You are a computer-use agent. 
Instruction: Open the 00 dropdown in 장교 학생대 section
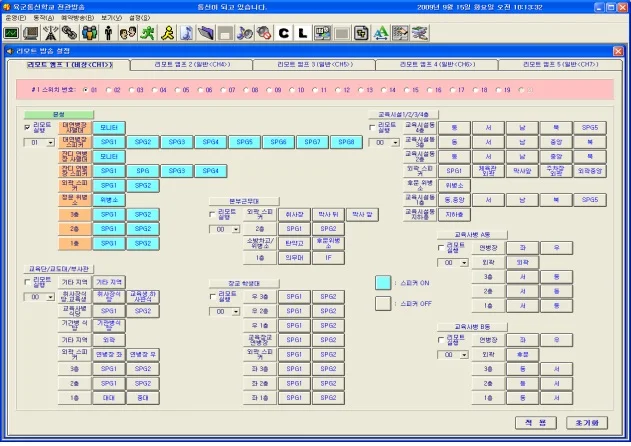click(236, 312)
